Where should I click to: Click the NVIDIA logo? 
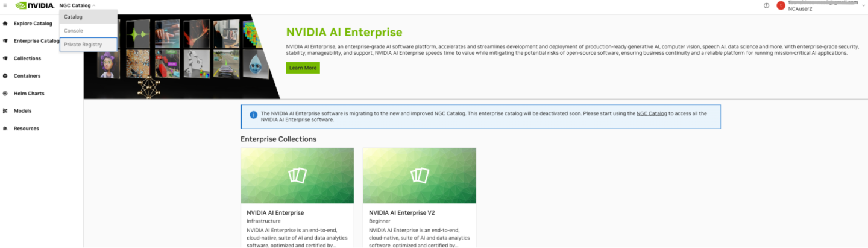coord(34,5)
